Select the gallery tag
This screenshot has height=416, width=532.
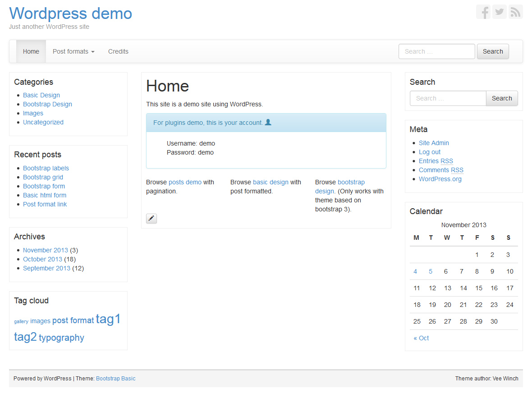tap(21, 321)
